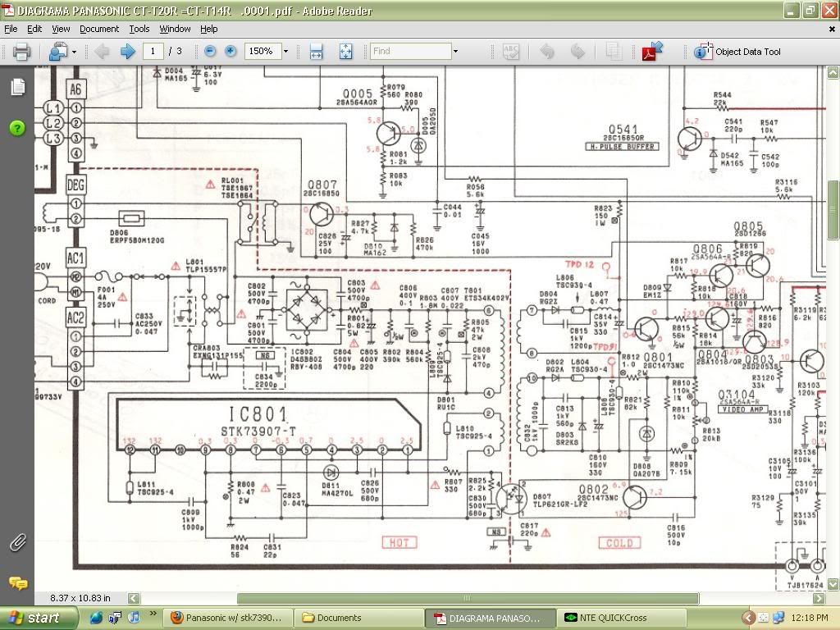Open the Find options dropdown arrow

455,52
